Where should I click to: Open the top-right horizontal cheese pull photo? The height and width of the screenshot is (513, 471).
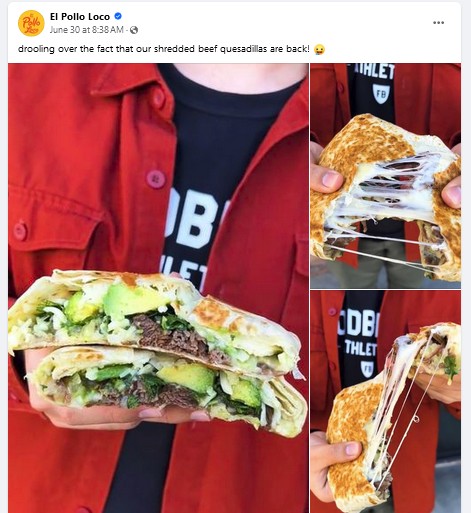click(x=386, y=176)
